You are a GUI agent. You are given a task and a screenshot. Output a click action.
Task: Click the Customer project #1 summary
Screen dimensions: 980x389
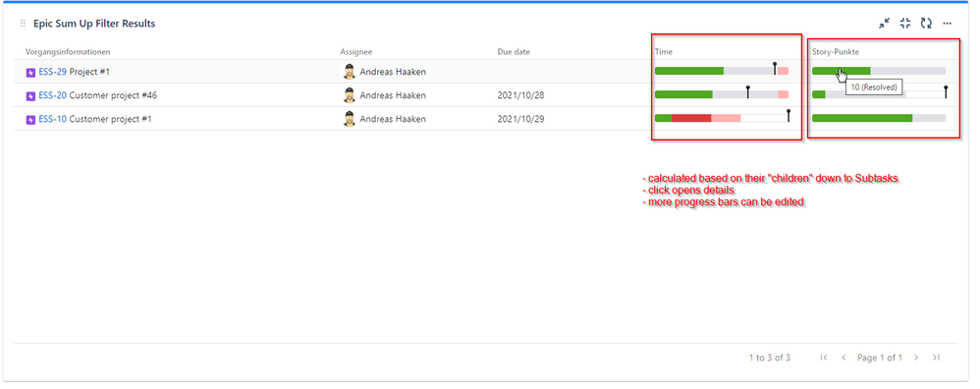[x=110, y=119]
